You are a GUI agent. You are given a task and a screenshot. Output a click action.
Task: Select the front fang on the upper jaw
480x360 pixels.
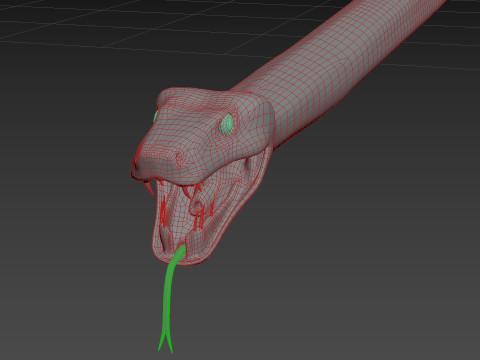coord(149,187)
